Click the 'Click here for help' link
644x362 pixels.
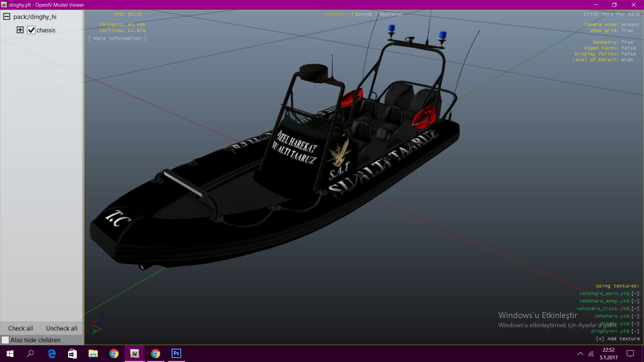tap(611, 14)
